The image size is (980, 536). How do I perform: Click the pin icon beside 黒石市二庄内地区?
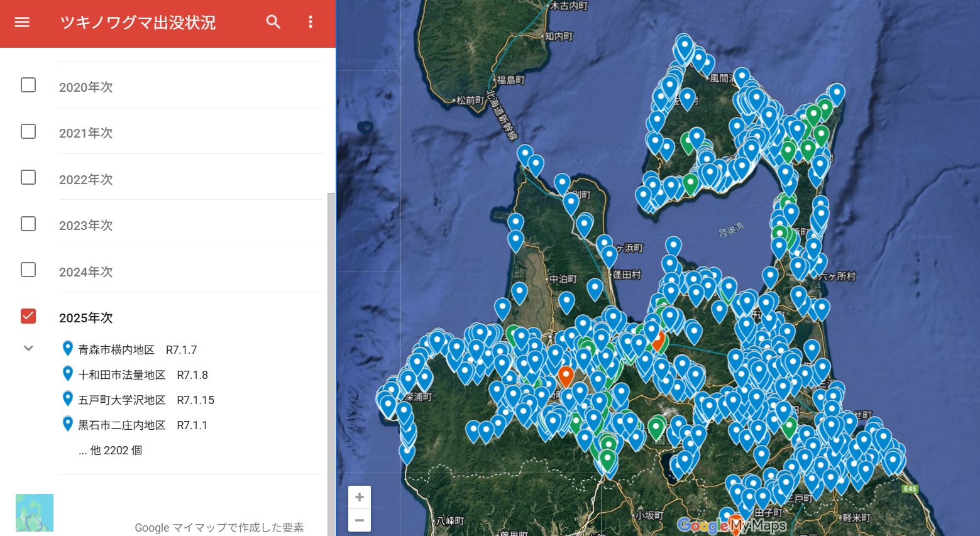68,424
